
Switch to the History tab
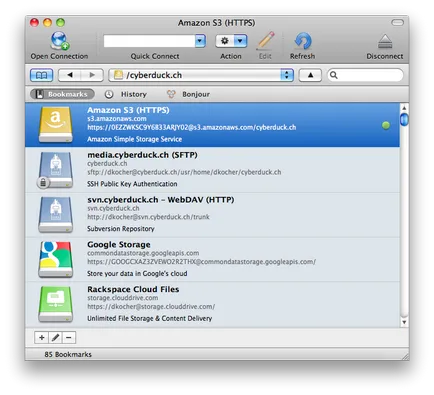point(126,94)
